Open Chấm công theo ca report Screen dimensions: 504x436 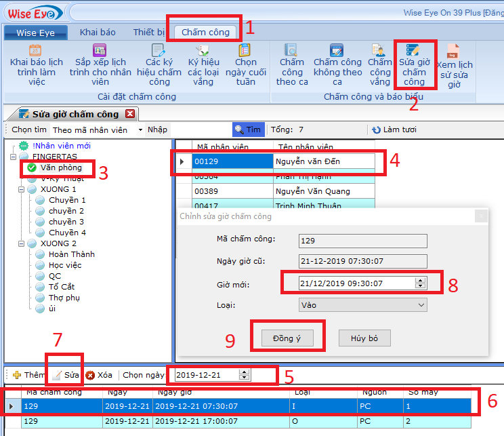(292, 65)
